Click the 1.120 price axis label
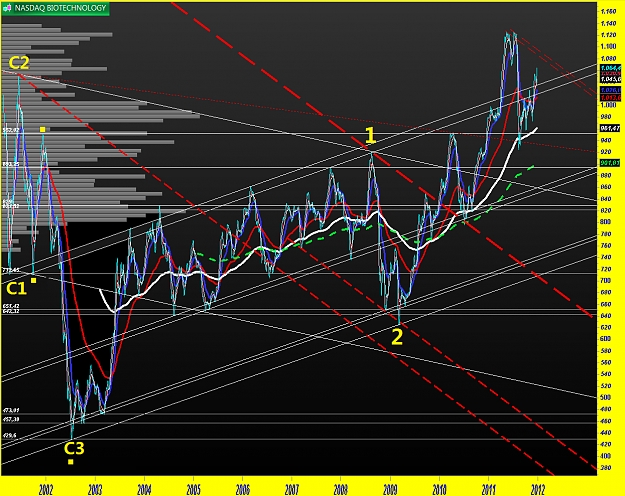 (608, 35)
